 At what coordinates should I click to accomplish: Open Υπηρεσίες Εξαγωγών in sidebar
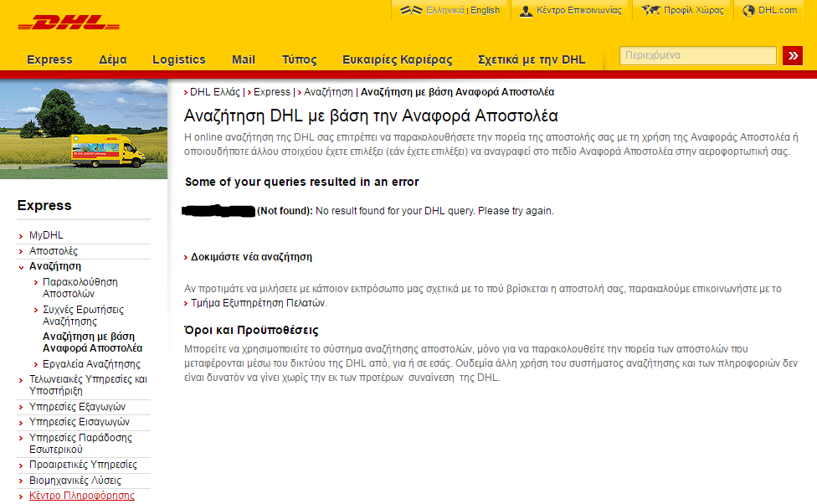(x=77, y=407)
